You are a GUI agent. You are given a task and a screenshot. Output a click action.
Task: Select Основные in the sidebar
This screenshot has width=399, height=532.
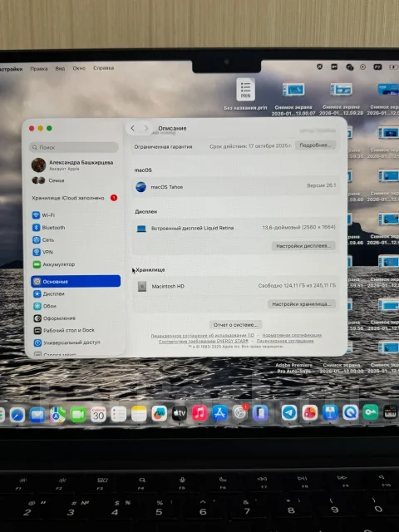[76, 281]
